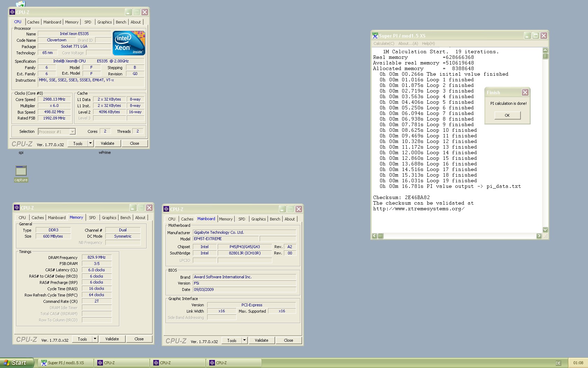Activate Super PI / mod1.5 XS taskbar button
Screen dimensions: 588x368
pos(66,363)
